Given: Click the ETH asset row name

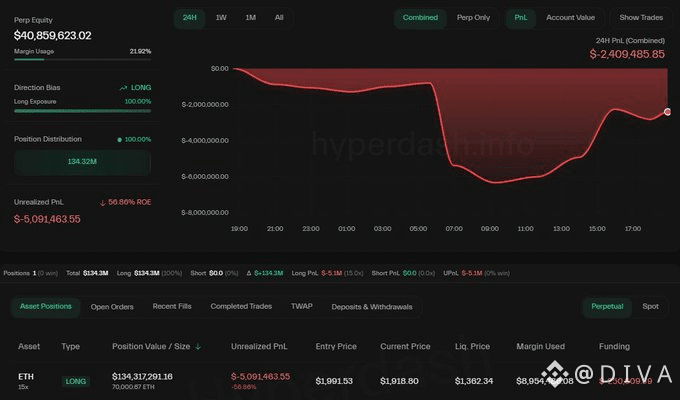Looking at the screenshot, I should 26,377.
